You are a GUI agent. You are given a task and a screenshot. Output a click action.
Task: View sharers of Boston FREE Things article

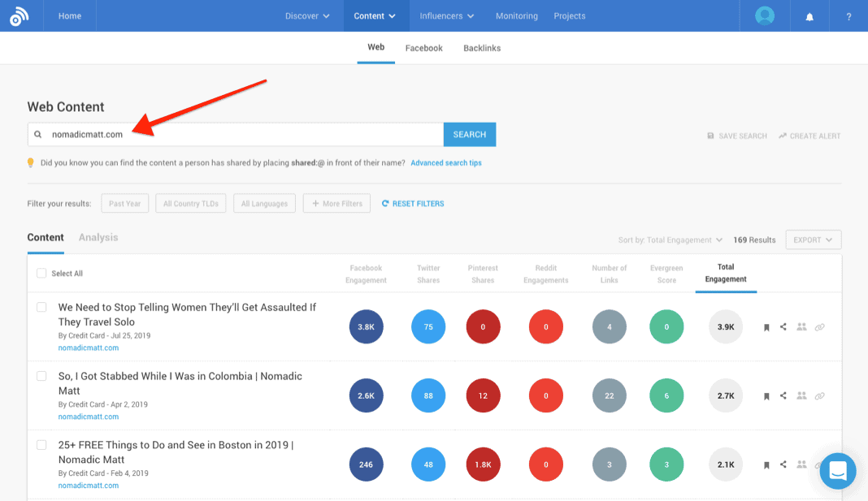(801, 464)
